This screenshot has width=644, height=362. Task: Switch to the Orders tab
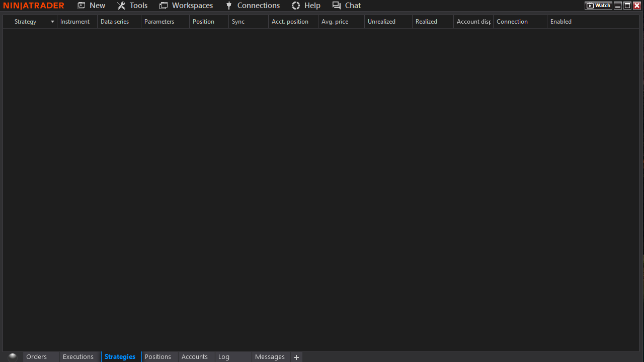pyautogui.click(x=36, y=357)
